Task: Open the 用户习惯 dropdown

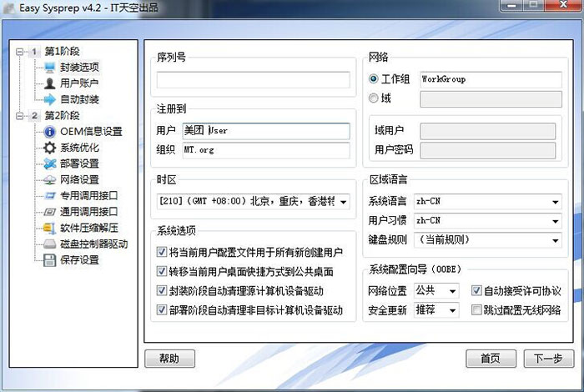Action: click(555, 221)
